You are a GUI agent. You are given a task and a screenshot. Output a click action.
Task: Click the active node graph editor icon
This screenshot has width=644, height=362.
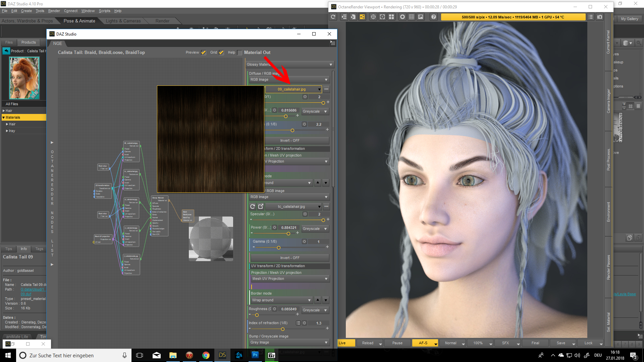tap(362, 17)
